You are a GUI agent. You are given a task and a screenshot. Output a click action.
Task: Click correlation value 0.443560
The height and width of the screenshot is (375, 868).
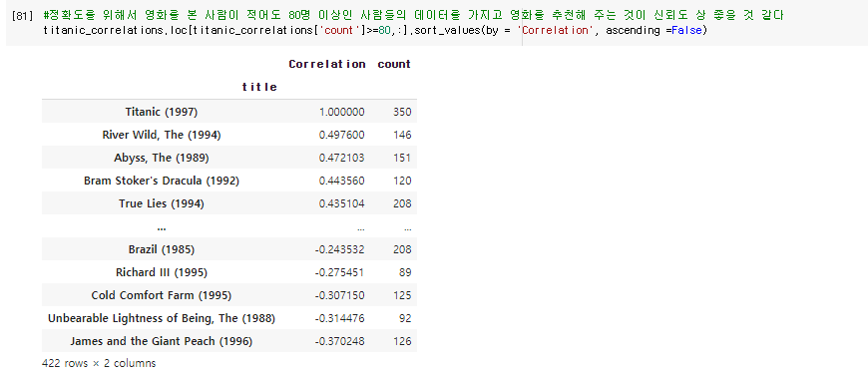coord(341,181)
